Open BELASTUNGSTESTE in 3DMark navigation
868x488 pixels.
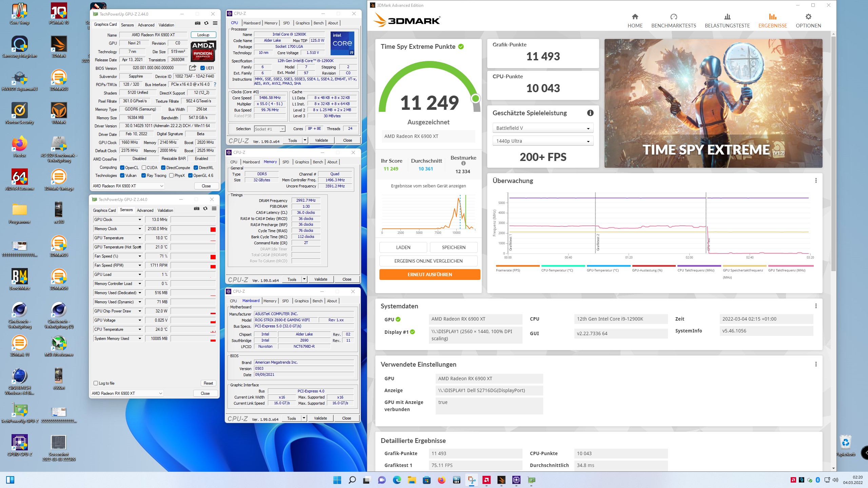tap(727, 21)
